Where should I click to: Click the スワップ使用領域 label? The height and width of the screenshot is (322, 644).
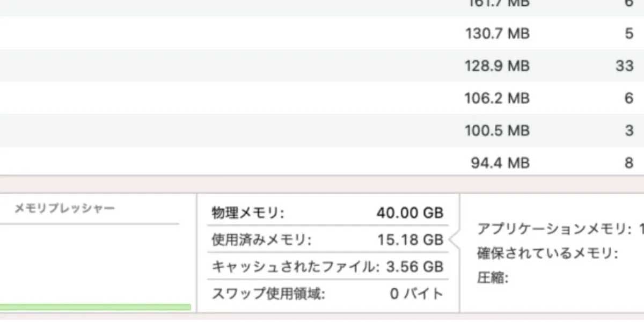click(269, 294)
